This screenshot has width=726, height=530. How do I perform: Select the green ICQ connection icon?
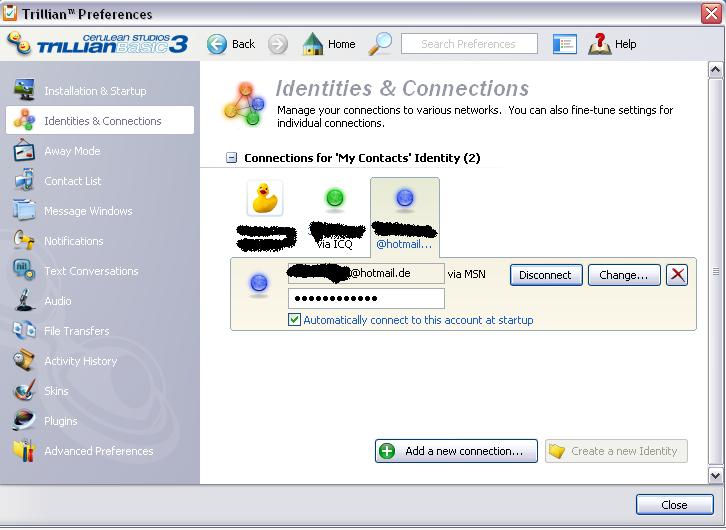tap(335, 198)
